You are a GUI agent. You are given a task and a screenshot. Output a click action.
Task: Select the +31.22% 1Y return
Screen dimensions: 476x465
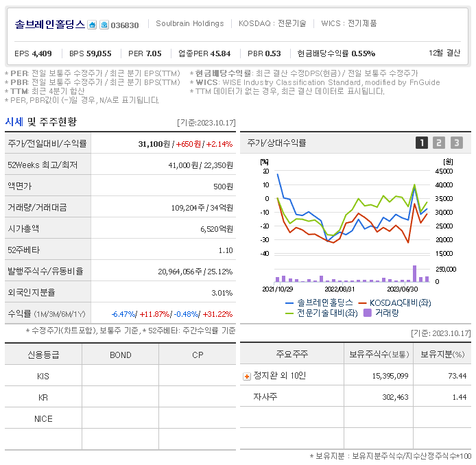pos(217,314)
